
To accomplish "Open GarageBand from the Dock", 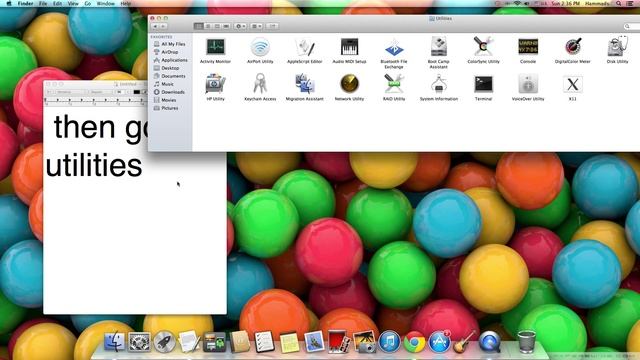I will pyautogui.click(x=464, y=342).
